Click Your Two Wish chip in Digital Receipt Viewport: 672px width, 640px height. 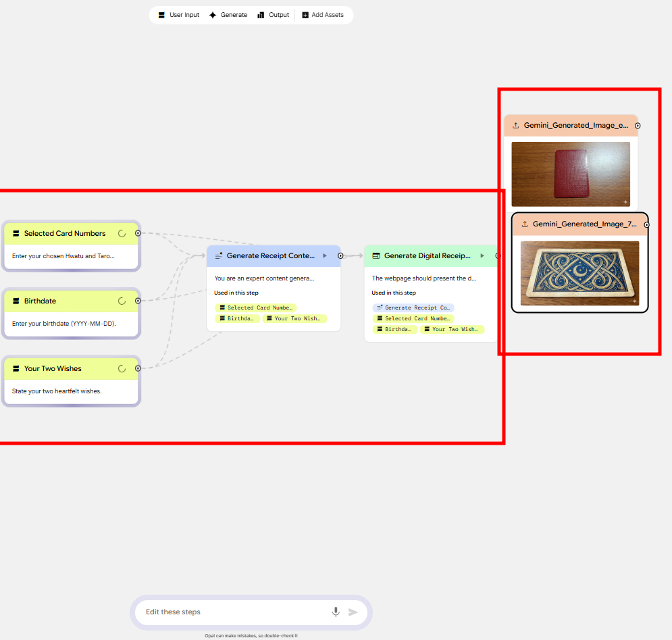[452, 329]
